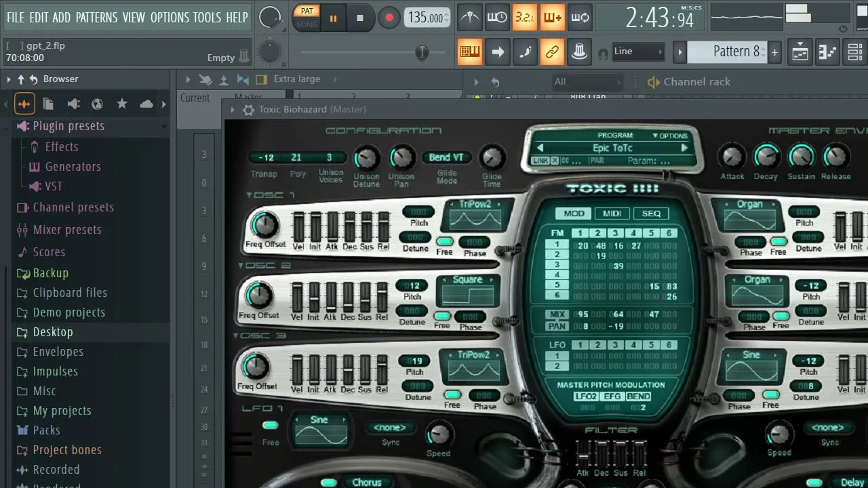This screenshot has width=868, height=488.
Task: Toggle the BEND master pitch modulation button
Action: pos(638,396)
